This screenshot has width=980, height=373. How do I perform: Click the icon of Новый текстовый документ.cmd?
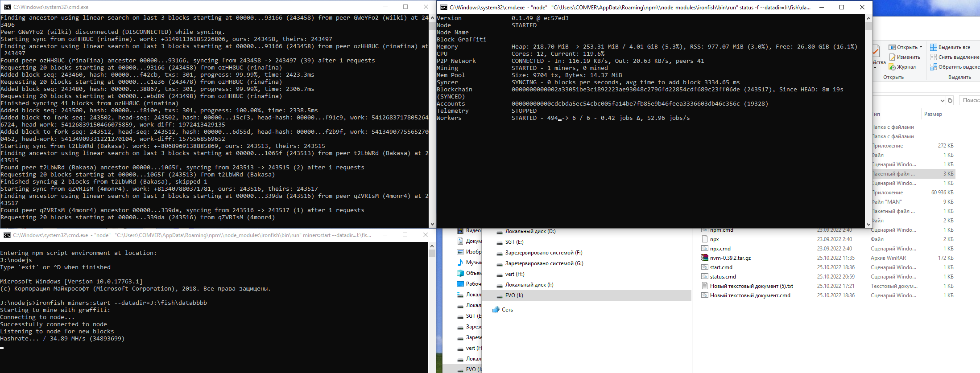[x=705, y=295]
